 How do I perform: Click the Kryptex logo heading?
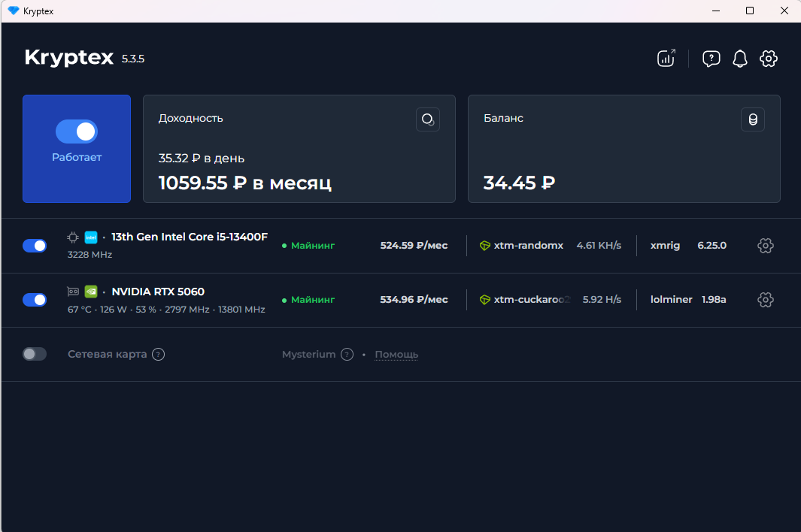pos(69,58)
